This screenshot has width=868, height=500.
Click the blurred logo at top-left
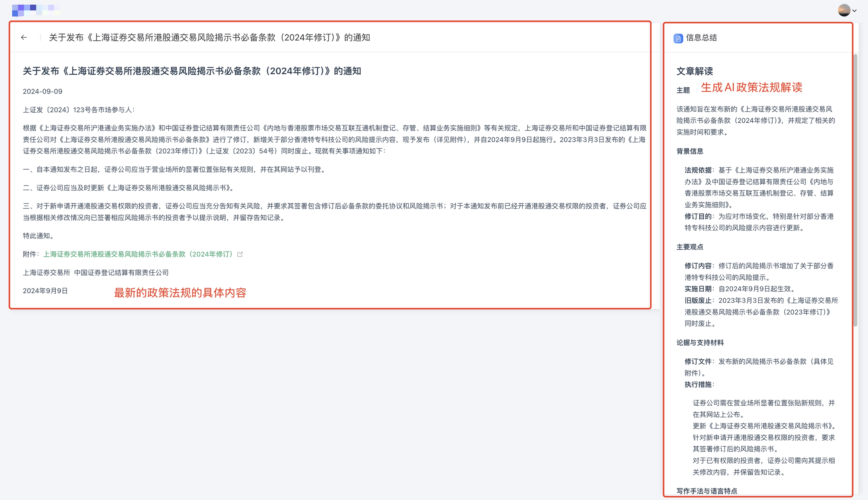point(36,10)
